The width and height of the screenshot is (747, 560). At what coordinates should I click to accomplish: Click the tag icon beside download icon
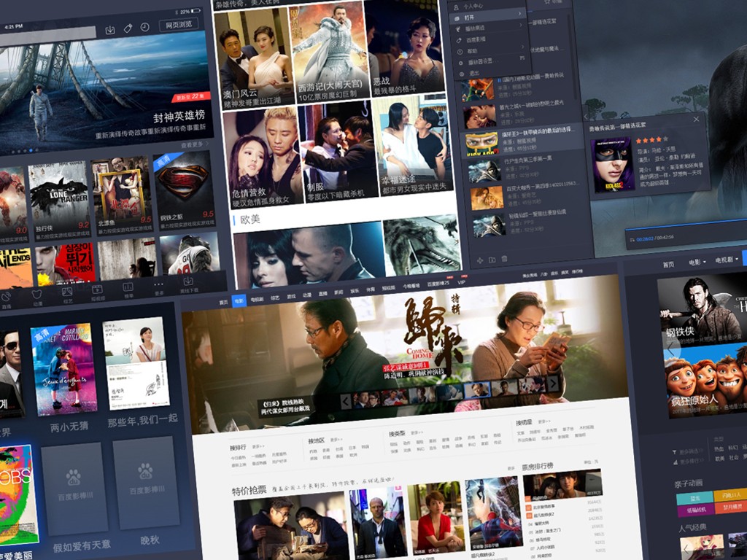(128, 28)
